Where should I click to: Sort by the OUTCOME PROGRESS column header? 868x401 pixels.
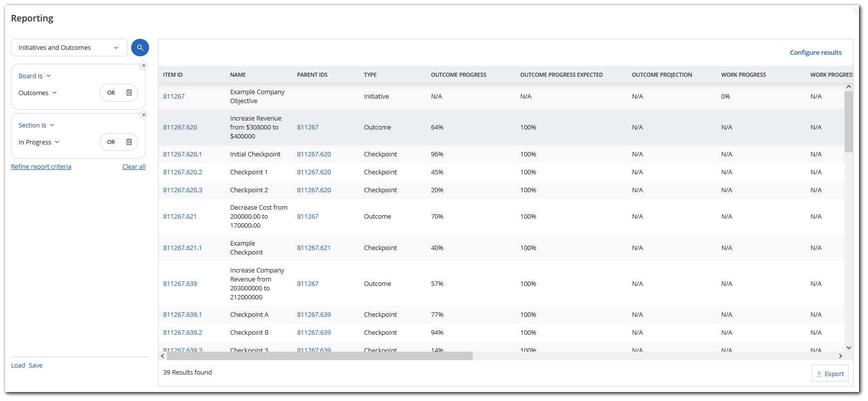(459, 75)
